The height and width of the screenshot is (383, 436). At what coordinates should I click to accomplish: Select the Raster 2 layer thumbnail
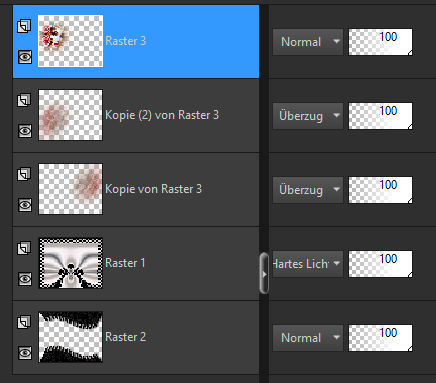[x=70, y=337]
